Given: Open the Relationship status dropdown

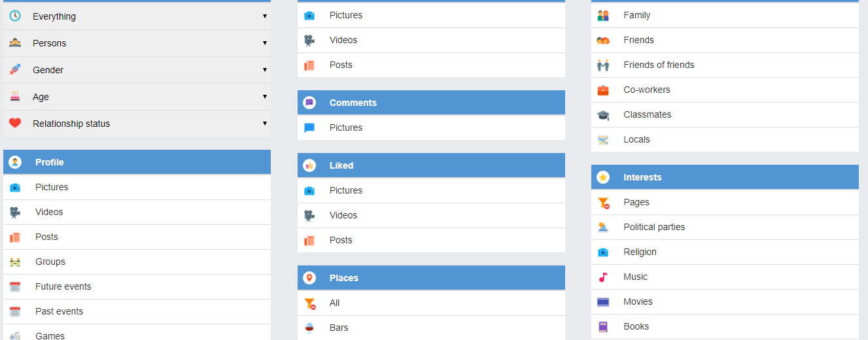Looking at the screenshot, I should point(265,124).
